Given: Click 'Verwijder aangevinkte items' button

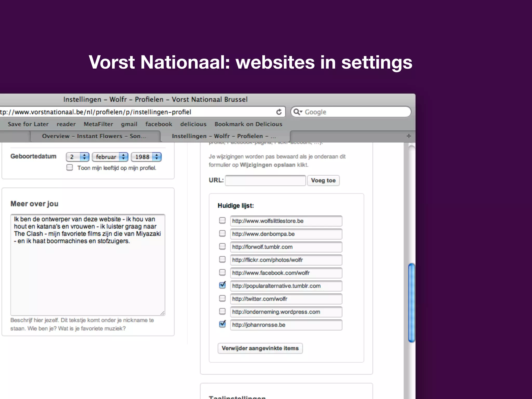Looking at the screenshot, I should pyautogui.click(x=260, y=348).
